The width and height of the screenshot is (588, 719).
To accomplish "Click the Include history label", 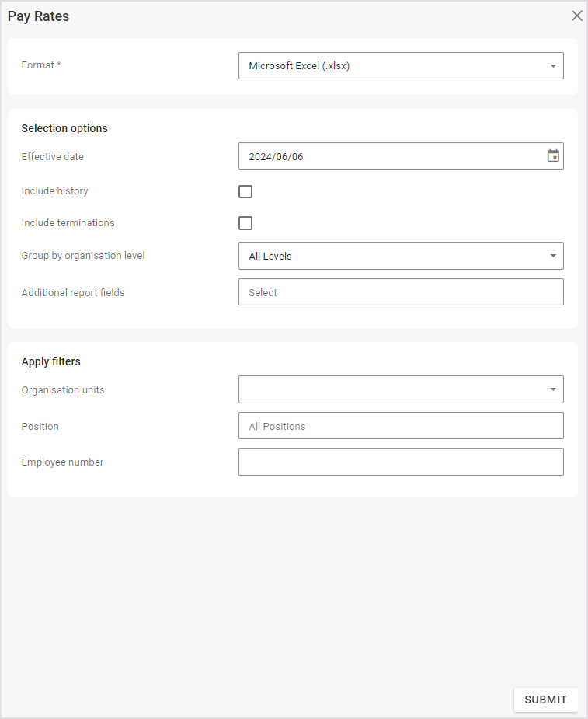I will pyautogui.click(x=54, y=191).
